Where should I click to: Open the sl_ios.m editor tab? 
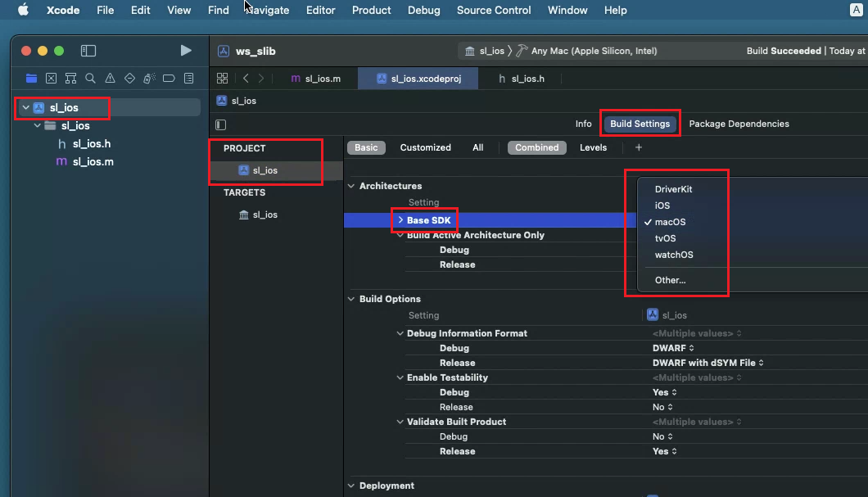pyautogui.click(x=316, y=78)
